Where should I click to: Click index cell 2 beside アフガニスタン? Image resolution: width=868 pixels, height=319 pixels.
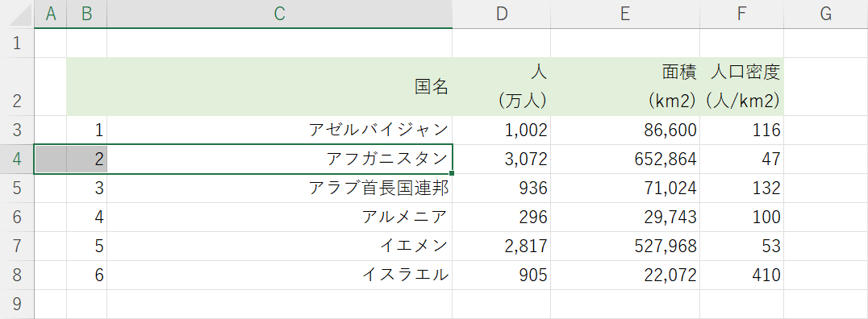point(87,159)
